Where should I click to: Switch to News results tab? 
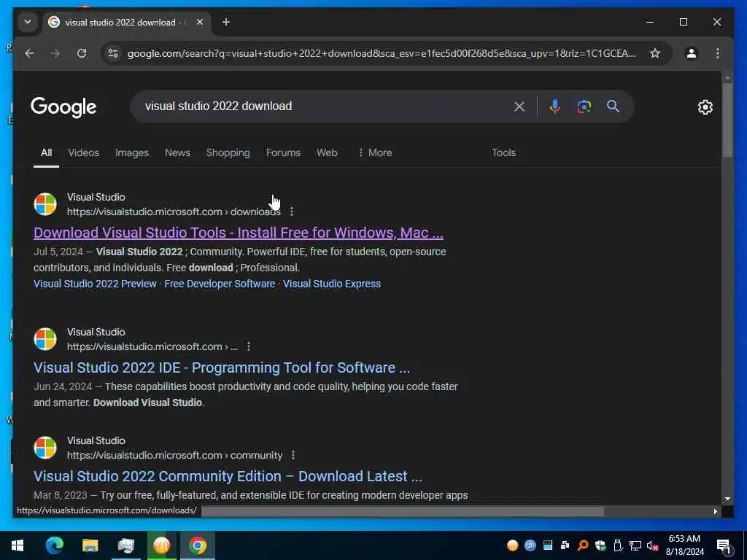(x=177, y=153)
